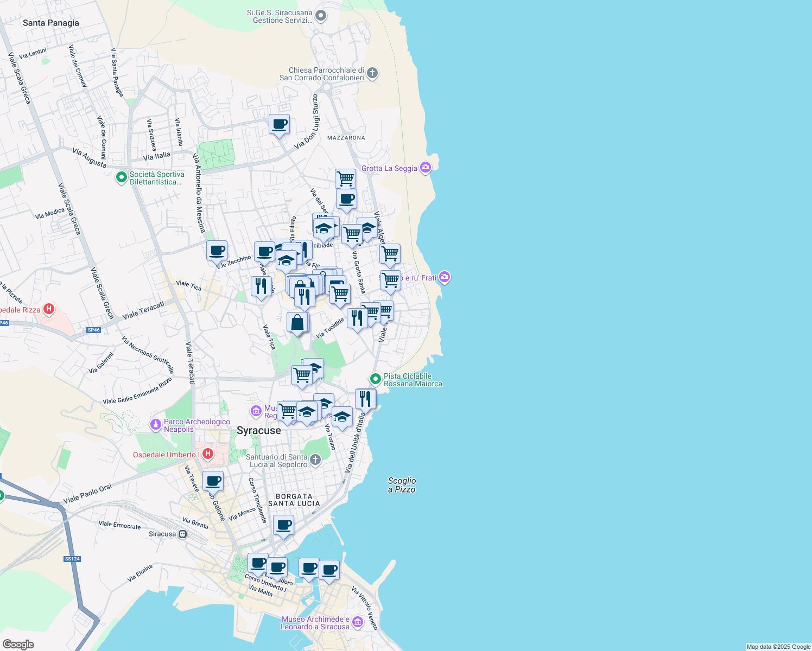Viewport: 812px width, 651px height.
Task: Click the cart marker overlapping ru' Frati label
Action: click(x=390, y=281)
